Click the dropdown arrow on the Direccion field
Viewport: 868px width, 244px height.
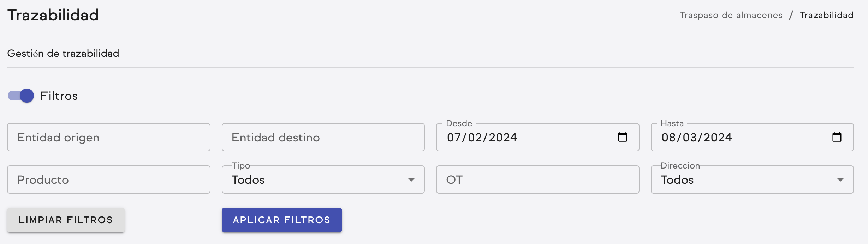coord(840,181)
